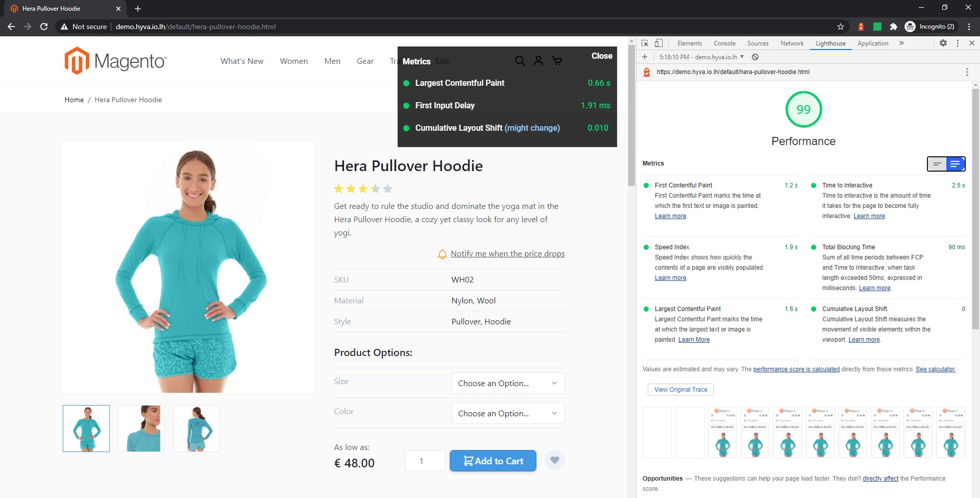Open the See calculator link
The width and height of the screenshot is (980, 498).
point(935,369)
